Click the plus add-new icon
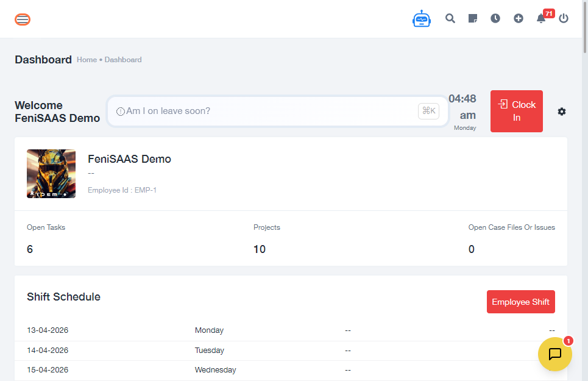 coord(519,18)
